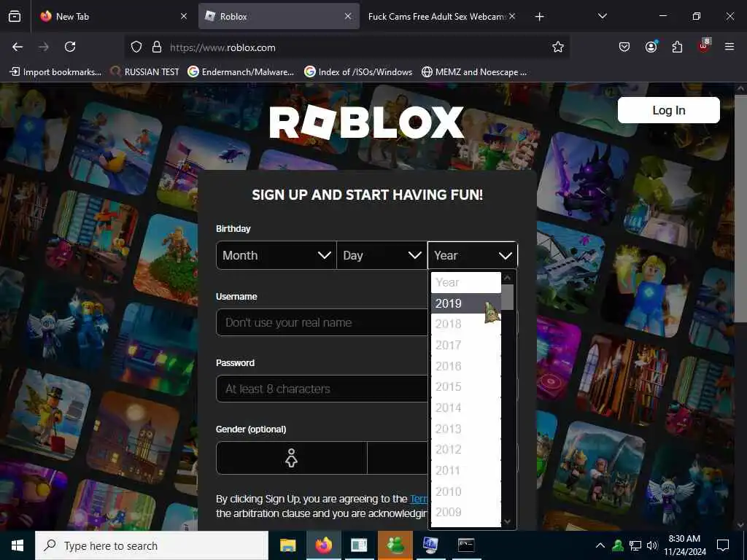Open the Windows Start menu
The image size is (747, 560).
18,545
